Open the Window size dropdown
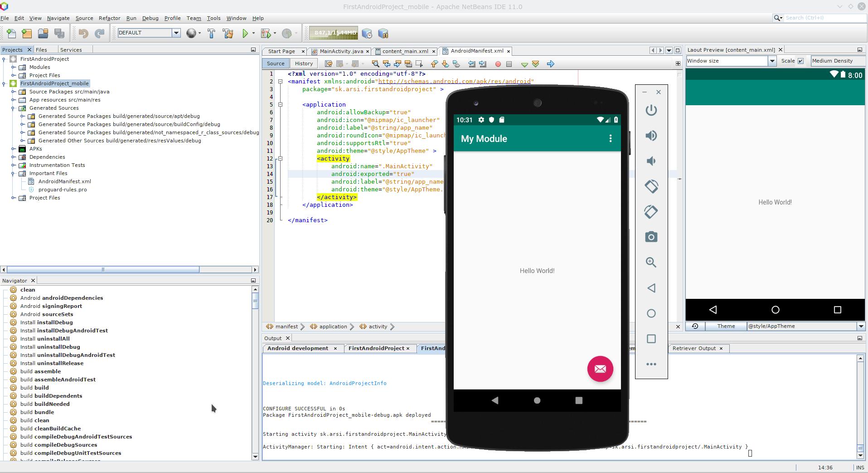This screenshot has width=868, height=473. click(x=772, y=61)
